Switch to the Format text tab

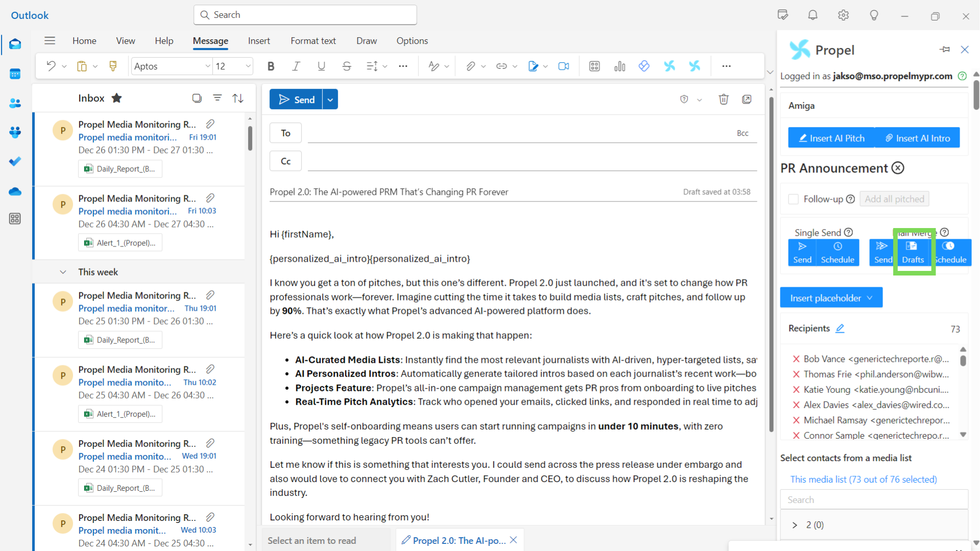coord(313,41)
